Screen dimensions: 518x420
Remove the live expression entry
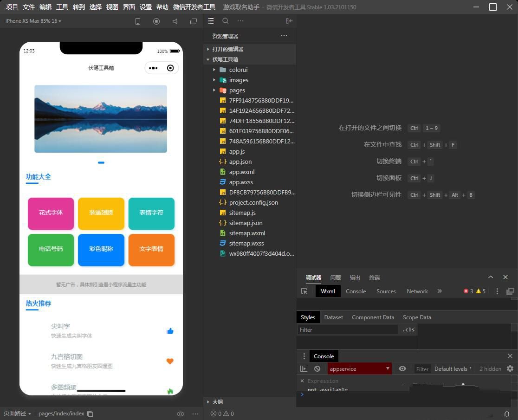(x=302, y=381)
